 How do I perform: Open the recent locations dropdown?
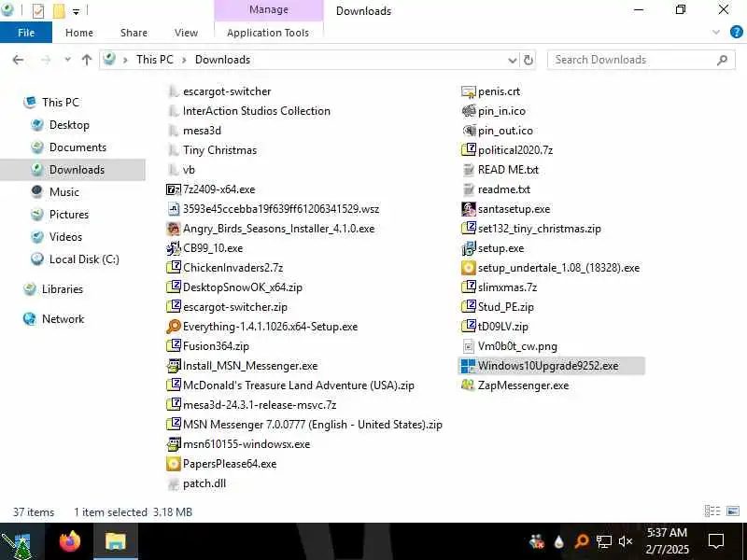[67, 60]
